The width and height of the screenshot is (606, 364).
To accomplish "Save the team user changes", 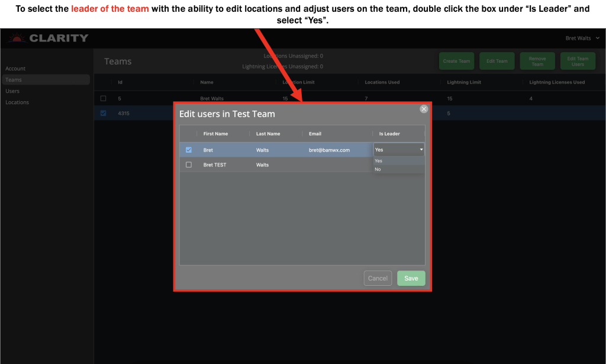I will click(x=411, y=278).
